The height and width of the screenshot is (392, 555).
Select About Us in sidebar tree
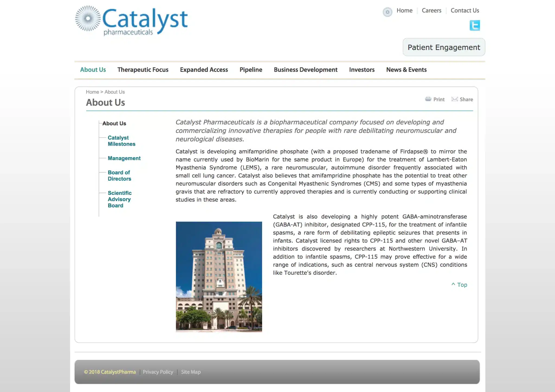pyautogui.click(x=114, y=123)
